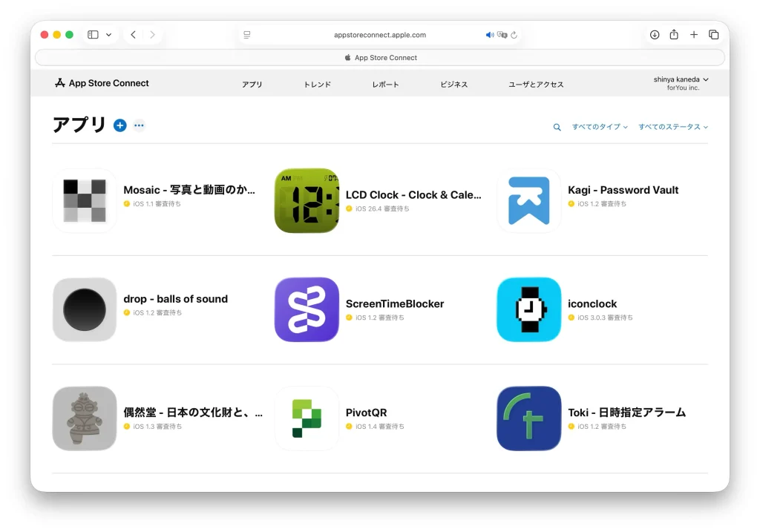Toggle the Safari sidebar icon
This screenshot has width=760, height=532.
(x=93, y=35)
